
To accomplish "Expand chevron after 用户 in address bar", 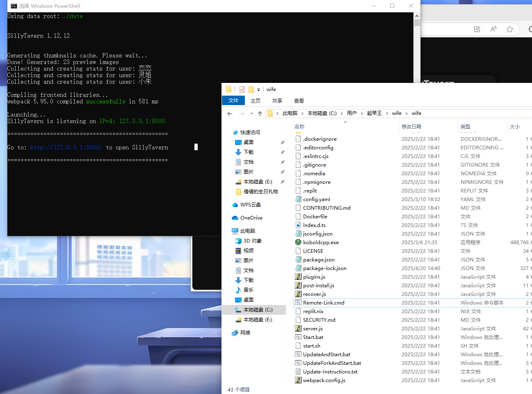I will pyautogui.click(x=362, y=113).
